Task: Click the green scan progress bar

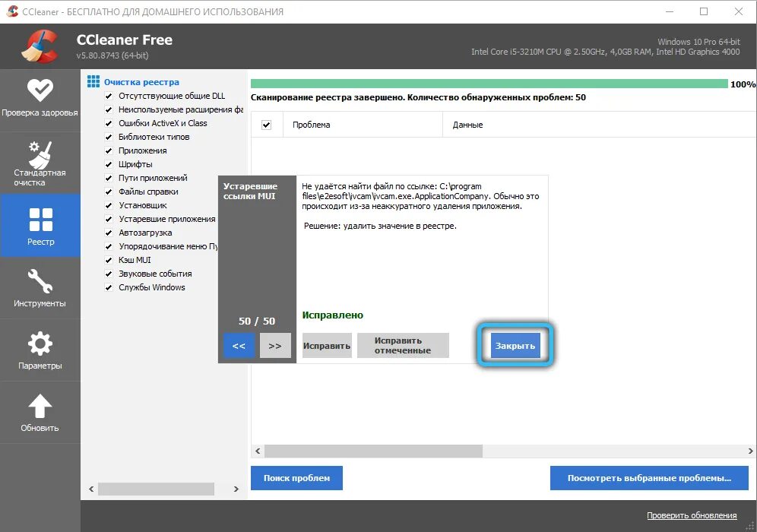Action: (x=489, y=84)
